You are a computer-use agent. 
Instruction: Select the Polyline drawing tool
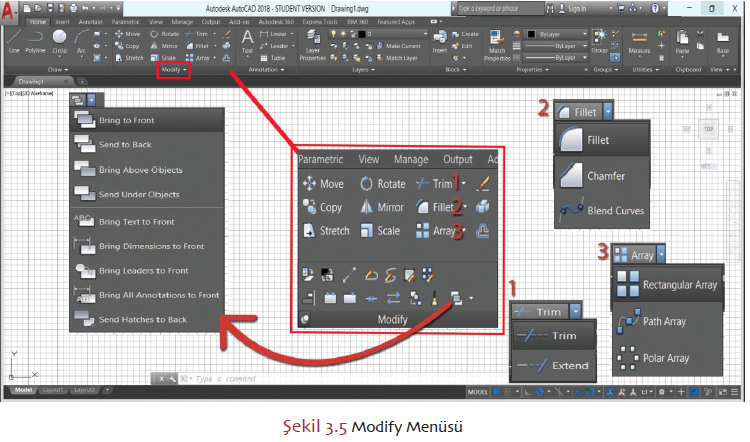pos(36,41)
